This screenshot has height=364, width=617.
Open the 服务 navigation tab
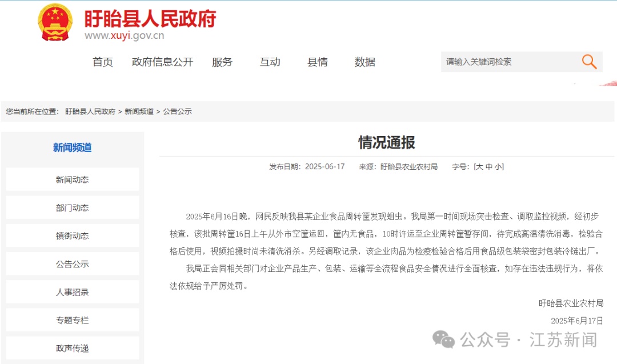(222, 62)
